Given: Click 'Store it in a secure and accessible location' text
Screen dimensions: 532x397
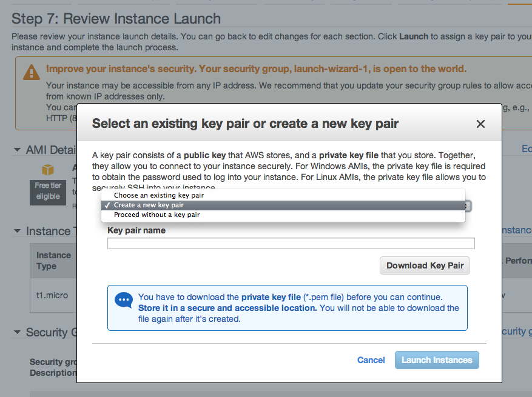Looking at the screenshot, I should (x=227, y=308).
